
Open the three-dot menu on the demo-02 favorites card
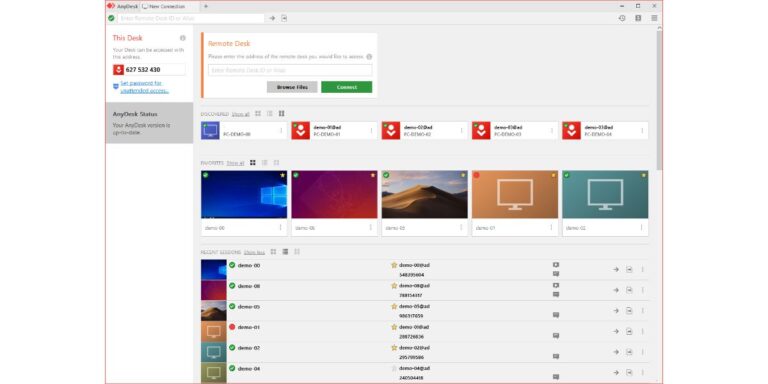[x=641, y=227]
